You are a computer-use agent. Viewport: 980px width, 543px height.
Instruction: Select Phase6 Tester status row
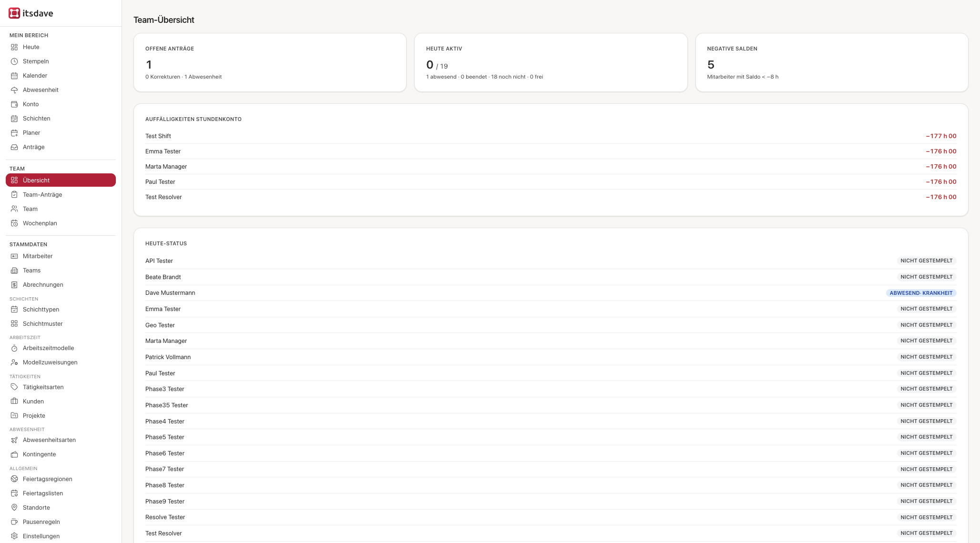click(551, 453)
